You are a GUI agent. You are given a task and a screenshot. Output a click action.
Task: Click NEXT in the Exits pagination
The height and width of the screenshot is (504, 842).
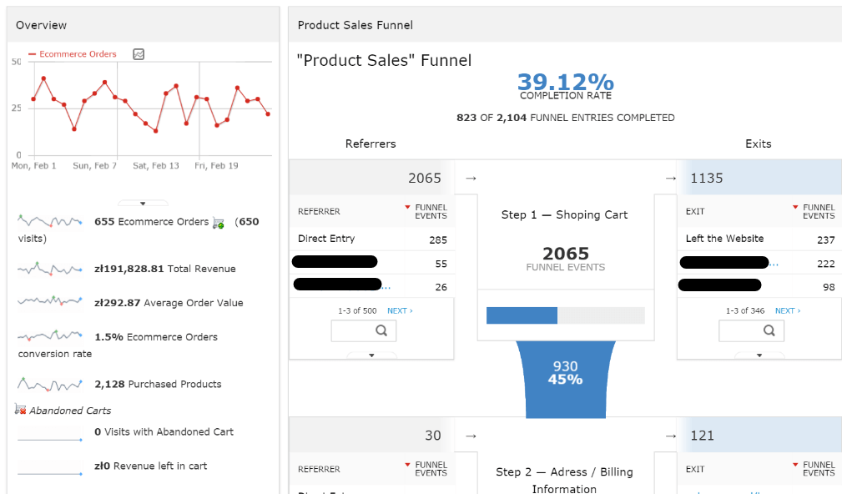(788, 310)
